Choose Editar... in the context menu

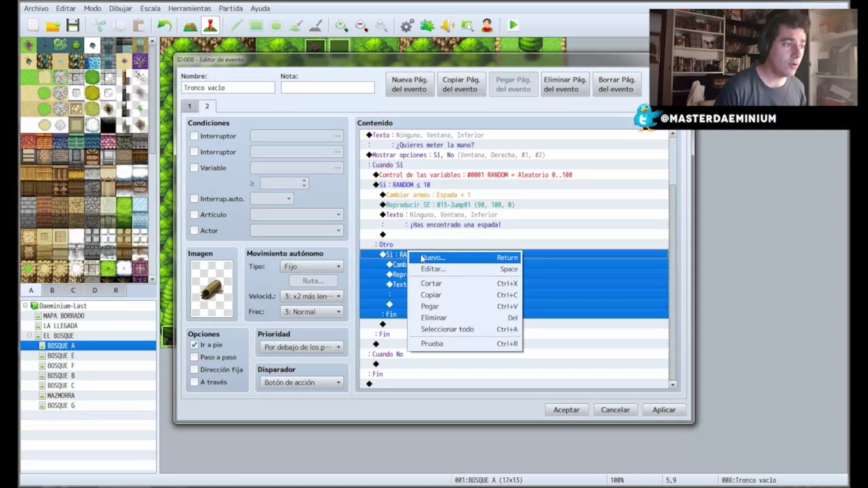pos(465,269)
